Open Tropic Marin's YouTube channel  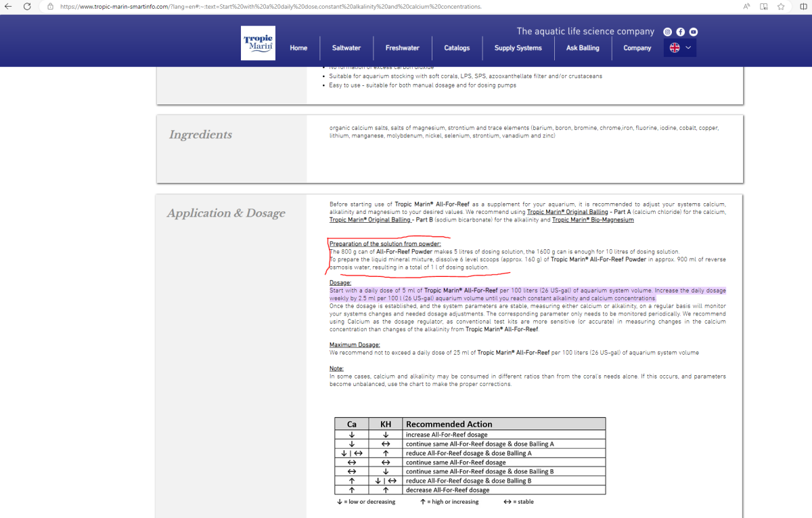[694, 32]
